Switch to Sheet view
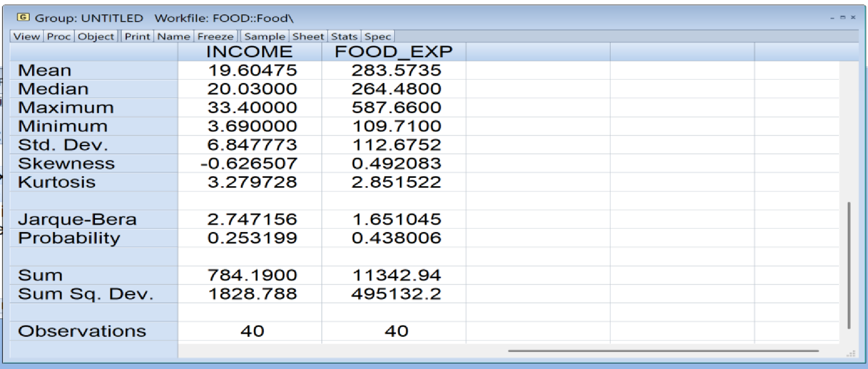The image size is (868, 369). coord(308,36)
